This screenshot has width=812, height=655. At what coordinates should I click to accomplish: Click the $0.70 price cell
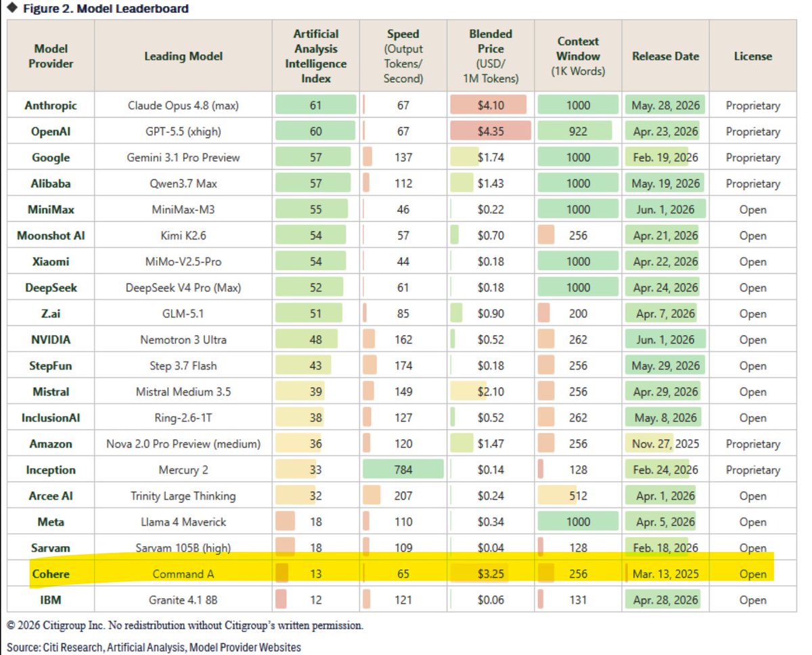(491, 235)
